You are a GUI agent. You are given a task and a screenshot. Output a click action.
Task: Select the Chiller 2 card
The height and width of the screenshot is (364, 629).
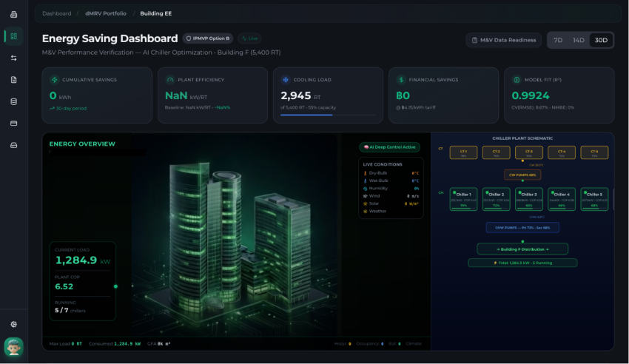[x=497, y=199]
